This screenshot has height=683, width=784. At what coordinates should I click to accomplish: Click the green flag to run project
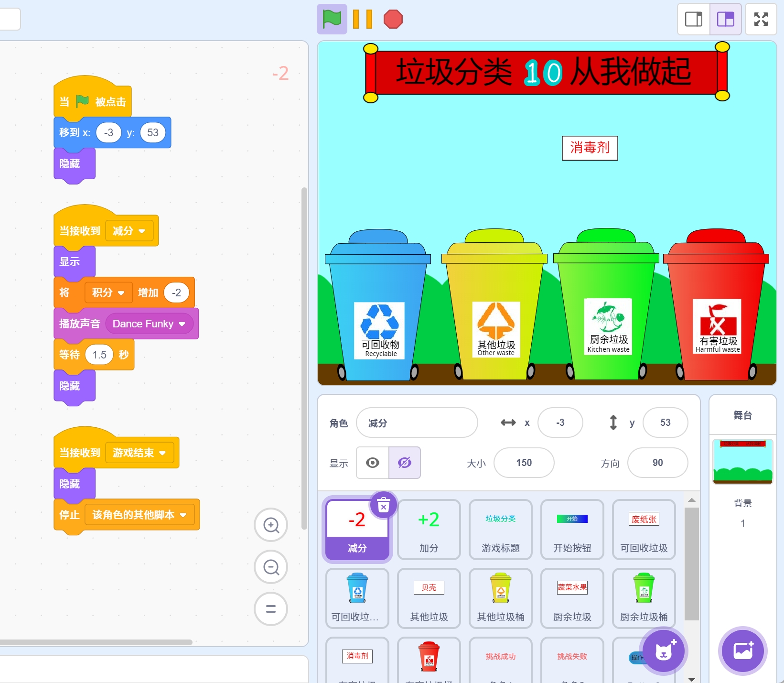pyautogui.click(x=332, y=20)
